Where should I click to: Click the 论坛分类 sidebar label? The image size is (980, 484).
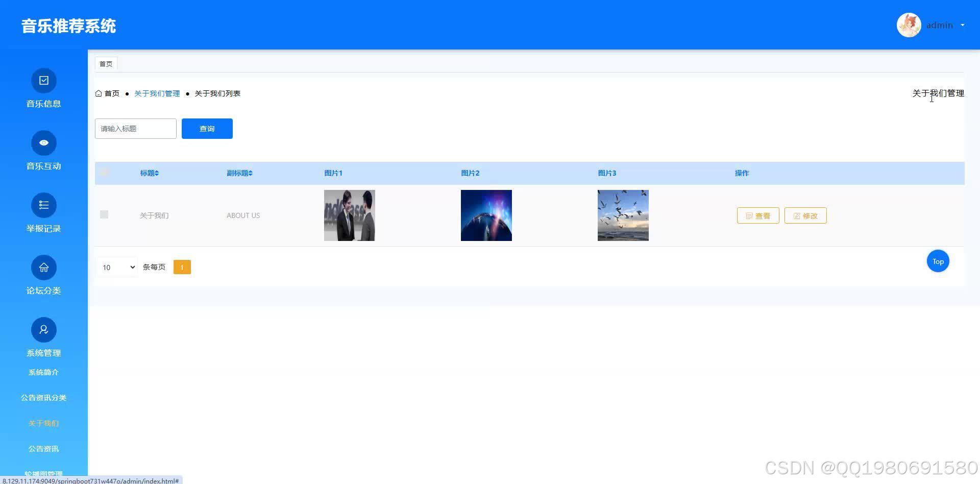pos(44,291)
